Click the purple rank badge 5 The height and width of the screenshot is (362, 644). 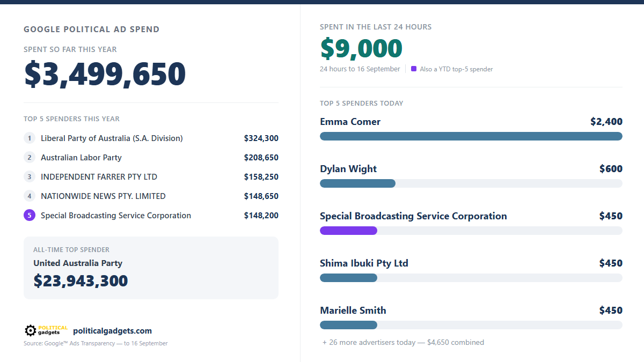[x=30, y=216]
